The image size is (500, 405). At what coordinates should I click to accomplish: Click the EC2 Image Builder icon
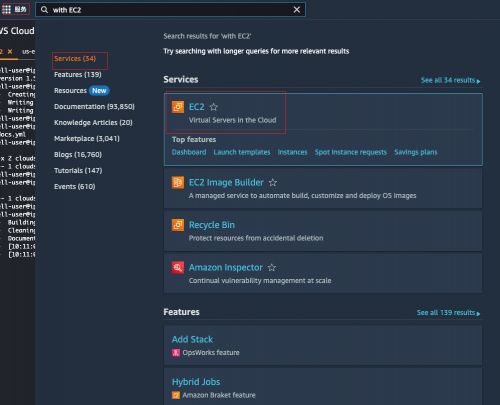click(x=178, y=182)
